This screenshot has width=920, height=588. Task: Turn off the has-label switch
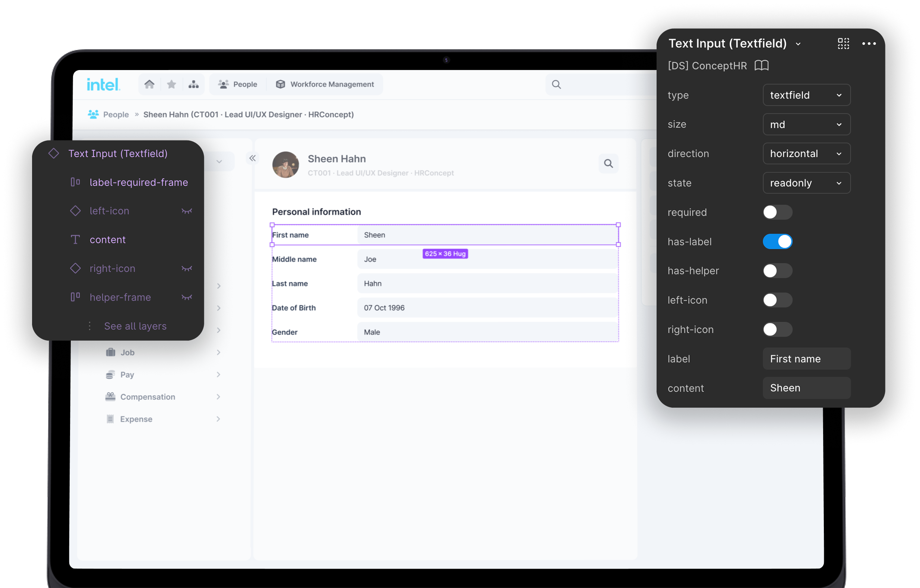pos(777,241)
